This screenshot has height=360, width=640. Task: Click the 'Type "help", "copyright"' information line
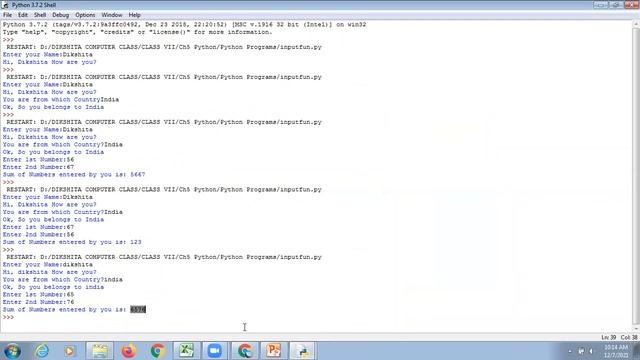point(137,32)
